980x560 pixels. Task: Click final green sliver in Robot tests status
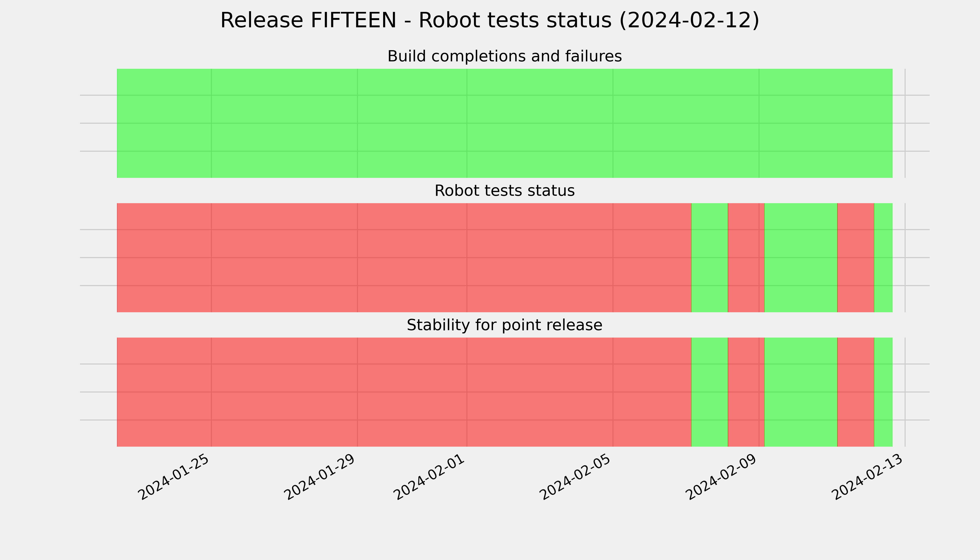pos(883,258)
